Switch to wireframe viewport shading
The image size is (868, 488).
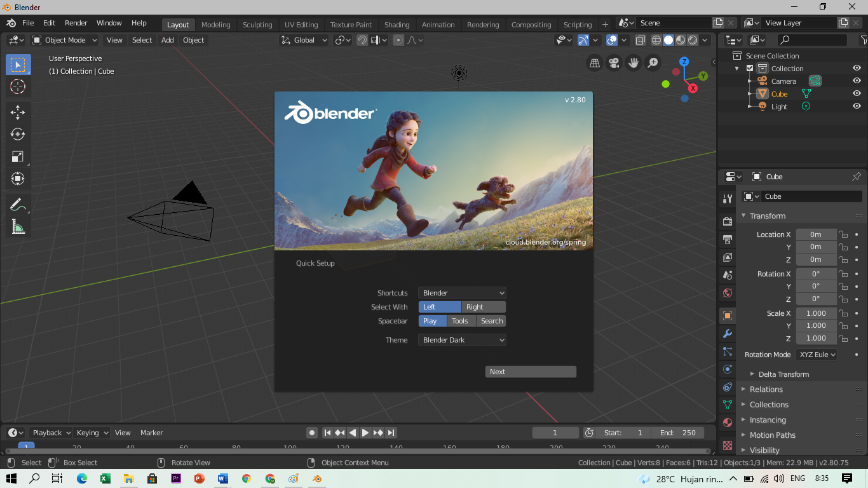tap(656, 40)
